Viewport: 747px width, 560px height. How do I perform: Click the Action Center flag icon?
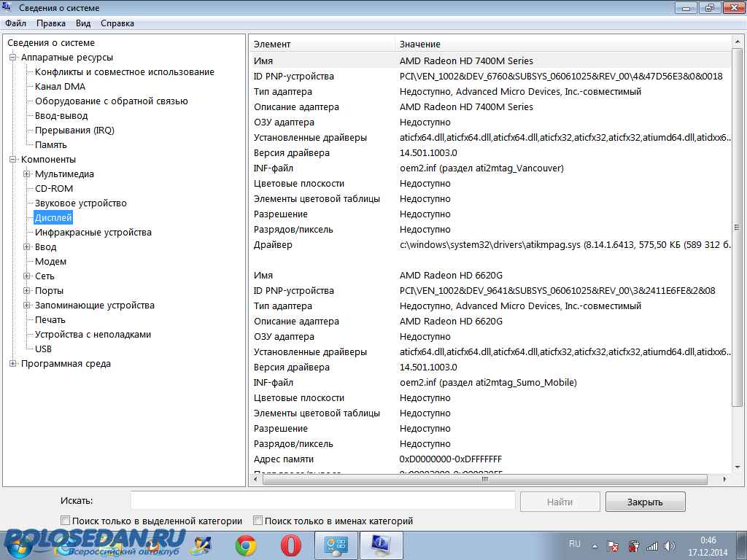614,545
